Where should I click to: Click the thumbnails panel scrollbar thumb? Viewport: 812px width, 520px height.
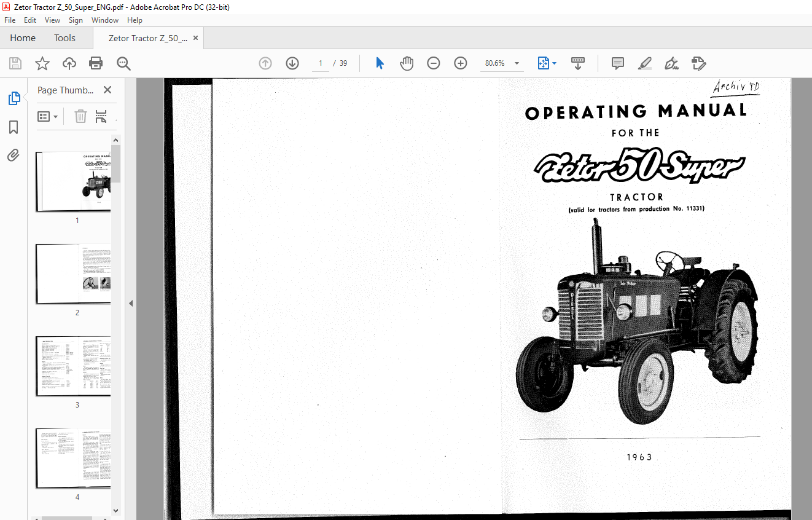[x=116, y=164]
